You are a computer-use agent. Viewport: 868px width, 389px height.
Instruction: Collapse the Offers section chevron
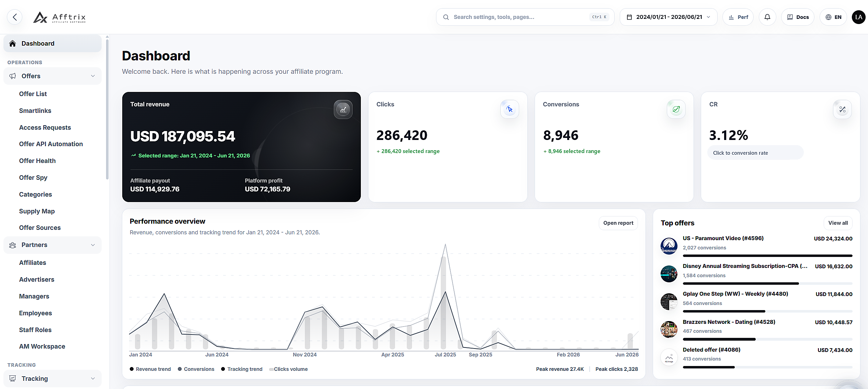coord(93,76)
